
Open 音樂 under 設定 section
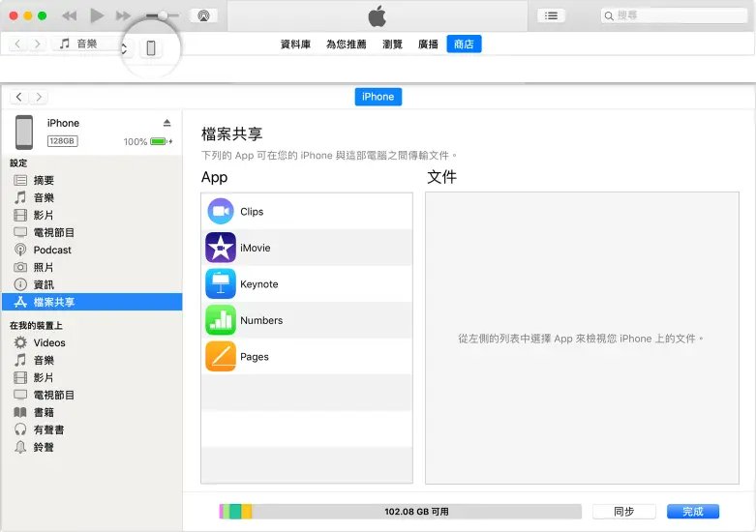click(92, 197)
